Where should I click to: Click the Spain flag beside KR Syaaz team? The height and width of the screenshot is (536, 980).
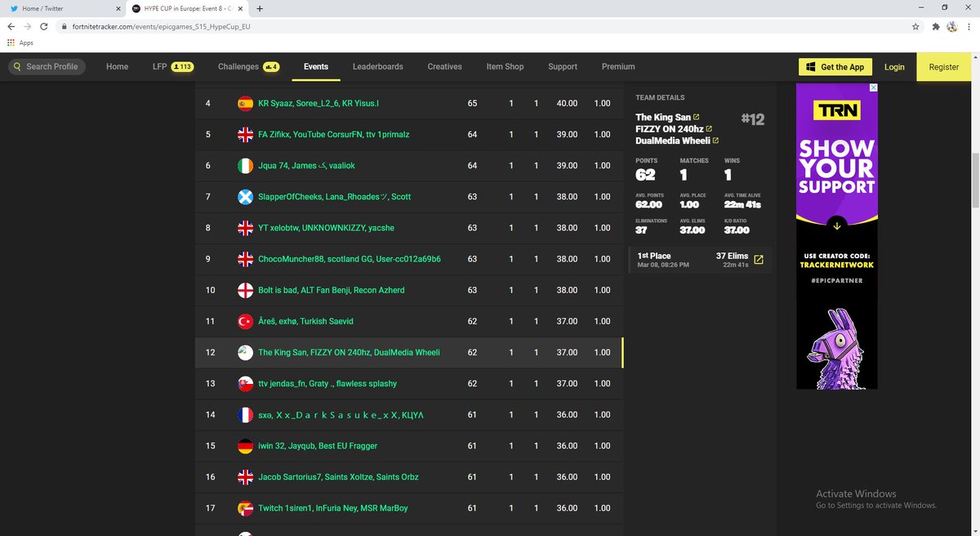point(245,103)
